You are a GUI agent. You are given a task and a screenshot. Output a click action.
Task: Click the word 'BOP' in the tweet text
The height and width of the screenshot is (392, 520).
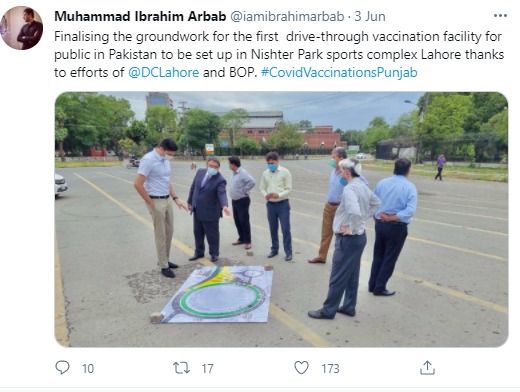coord(241,72)
